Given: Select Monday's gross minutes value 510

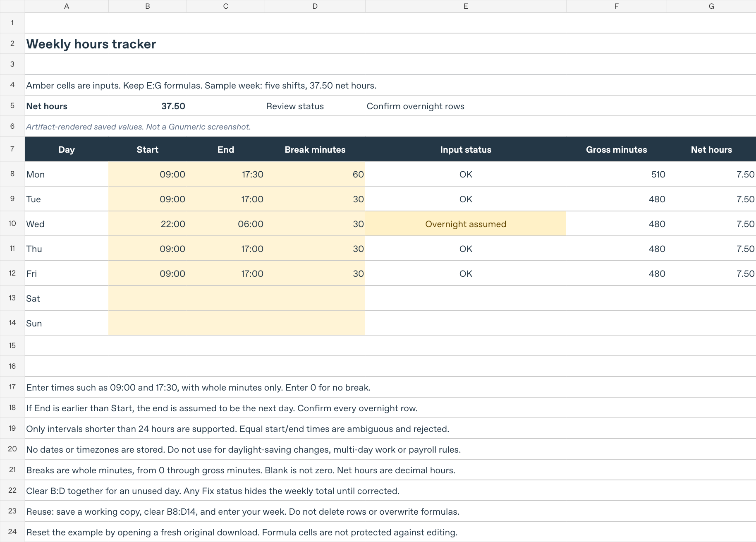Looking at the screenshot, I should click(658, 174).
